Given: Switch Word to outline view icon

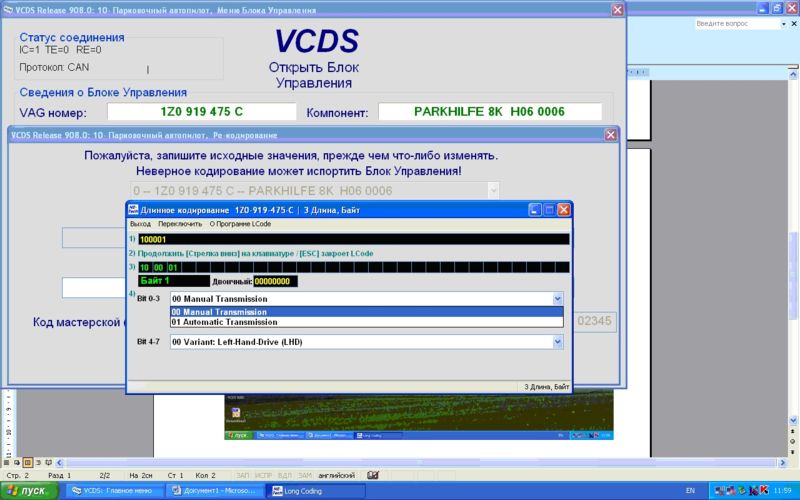Looking at the screenshot, I should pyautogui.click(x=38, y=463).
